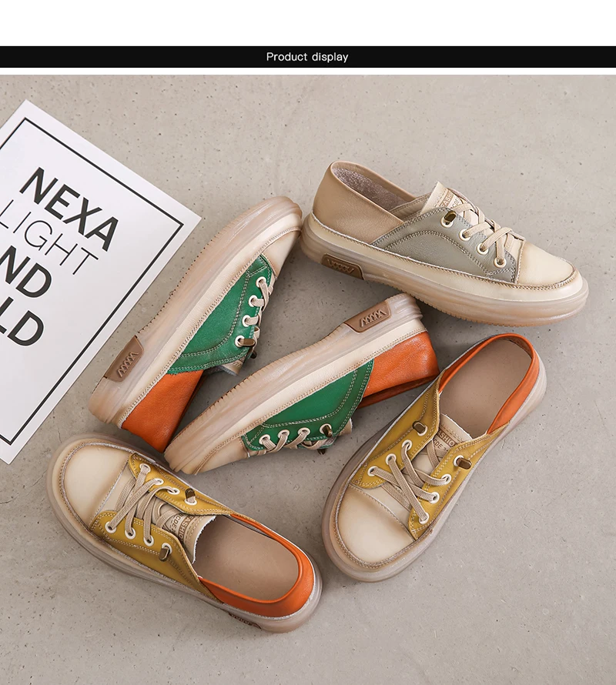This screenshot has height=685, width=616.
Task: Click the NEXA text on the poster
Action: click(x=69, y=211)
